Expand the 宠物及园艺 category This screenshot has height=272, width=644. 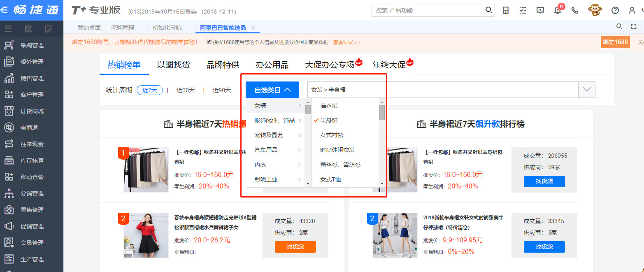[x=275, y=135]
